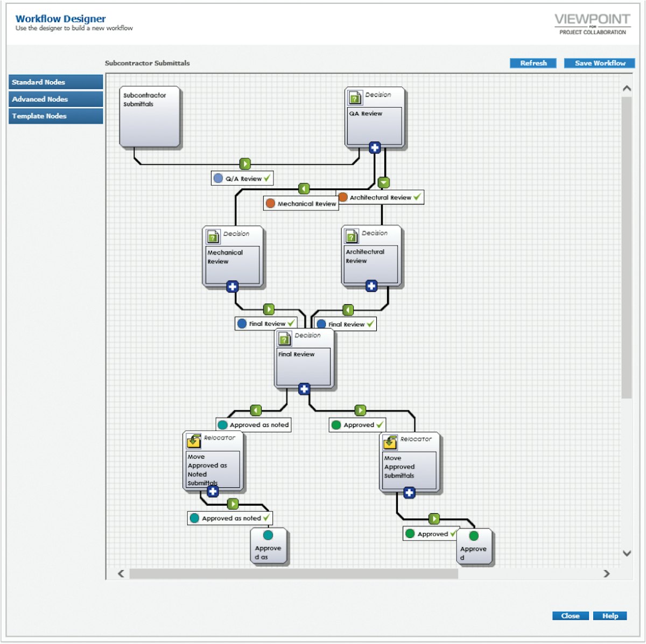The width and height of the screenshot is (646, 644).
Task: Click the Refresh button
Action: tap(533, 63)
